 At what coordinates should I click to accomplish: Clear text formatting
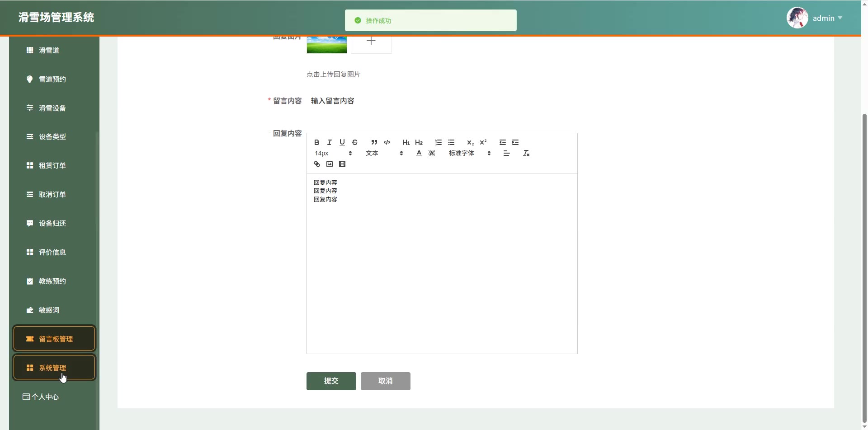(526, 153)
